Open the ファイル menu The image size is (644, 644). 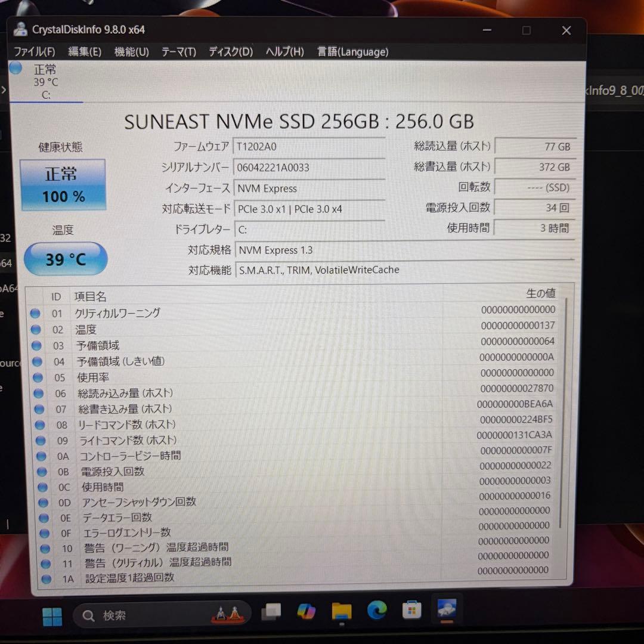[x=34, y=52]
